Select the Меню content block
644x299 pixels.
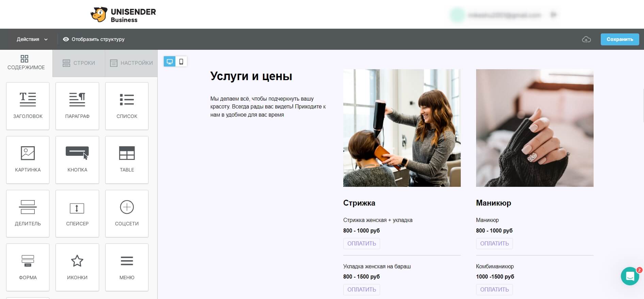pyautogui.click(x=127, y=267)
